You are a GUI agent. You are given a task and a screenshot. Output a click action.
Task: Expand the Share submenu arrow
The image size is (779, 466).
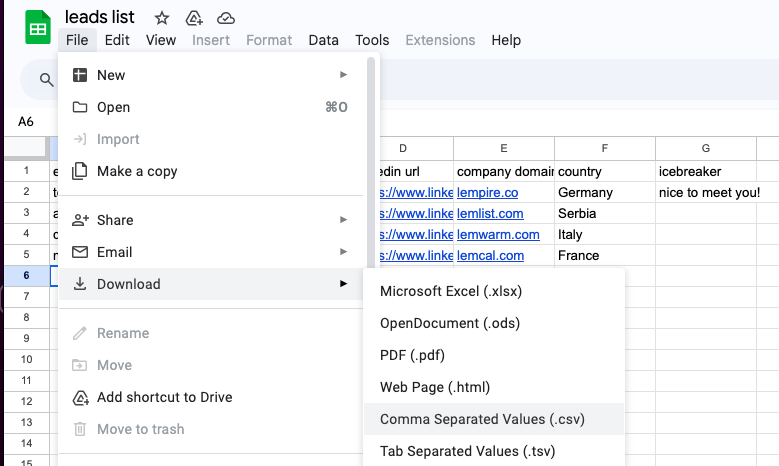pos(343,220)
